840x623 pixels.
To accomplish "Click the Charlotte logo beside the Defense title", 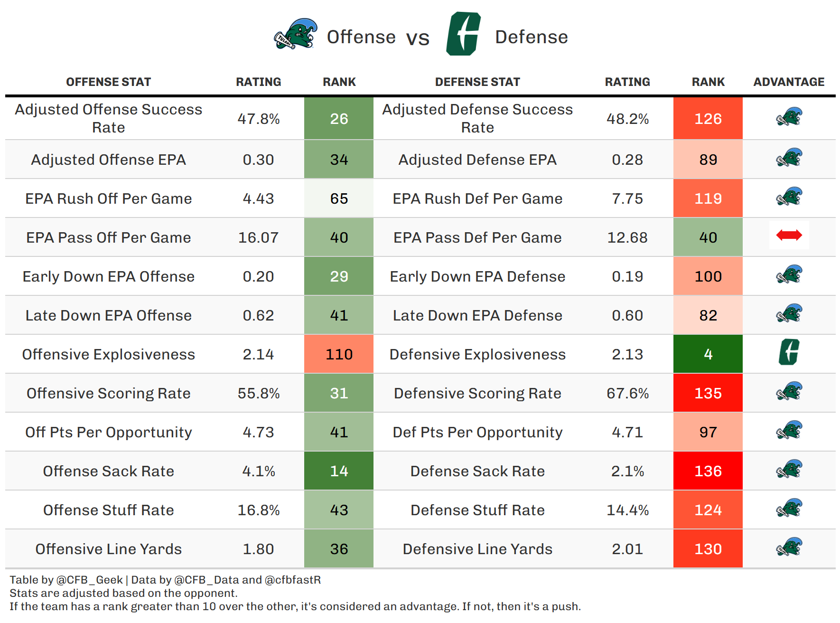I will [x=463, y=34].
